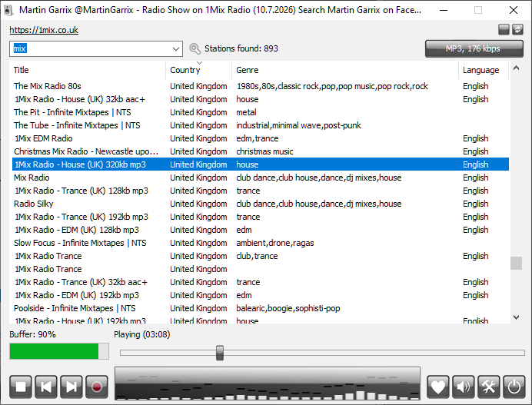
Task: Select the 'Radio Silky' station
Action: (261, 204)
